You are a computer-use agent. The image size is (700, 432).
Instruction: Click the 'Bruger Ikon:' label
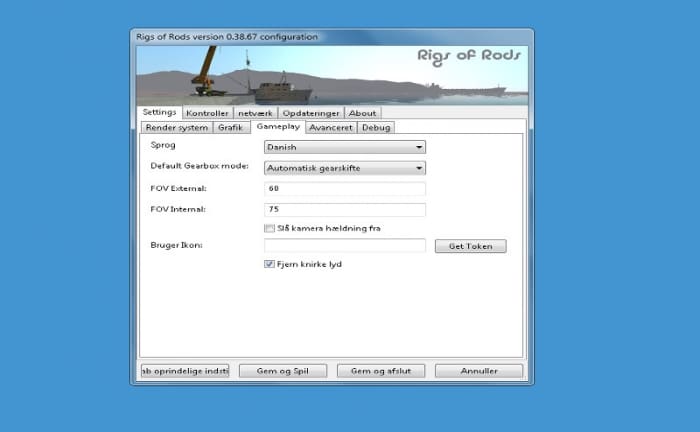176,245
